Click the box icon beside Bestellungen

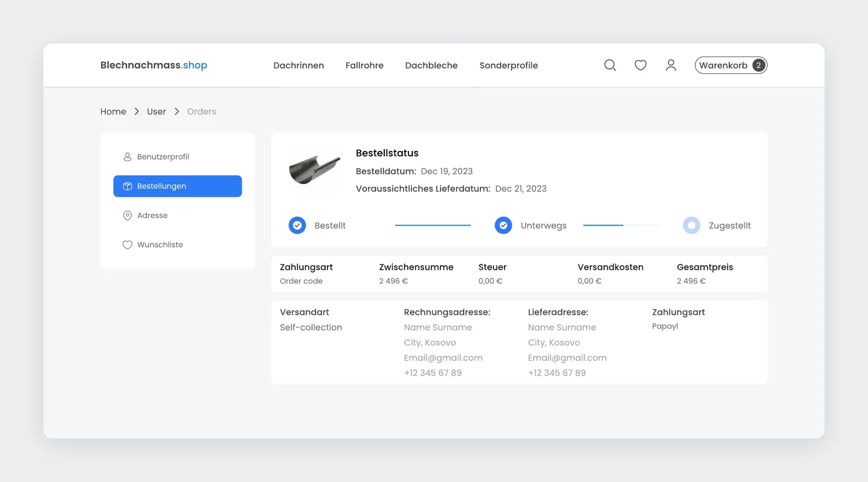[x=127, y=186]
